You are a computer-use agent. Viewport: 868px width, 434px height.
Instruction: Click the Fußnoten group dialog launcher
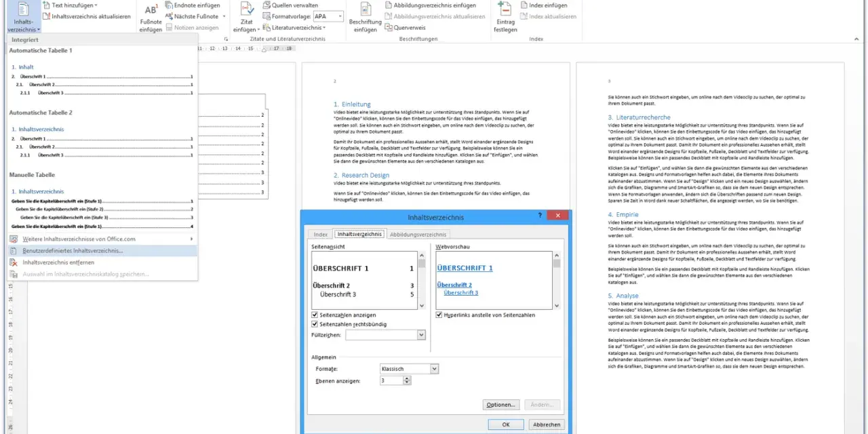[226, 39]
